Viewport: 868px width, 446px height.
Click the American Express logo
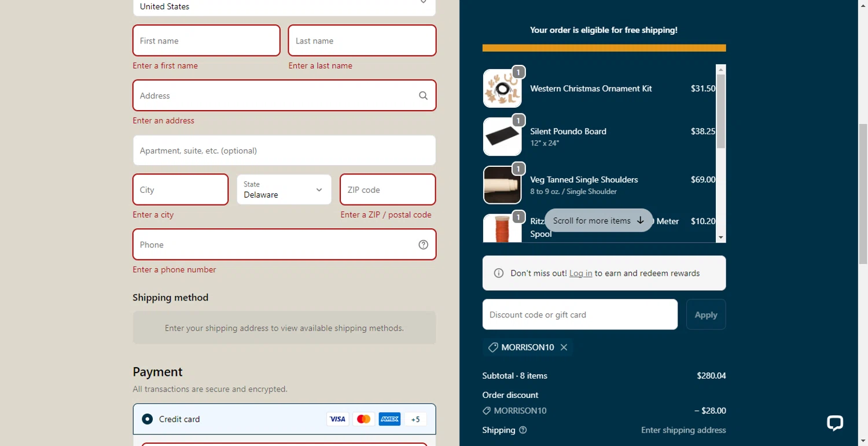click(x=389, y=419)
